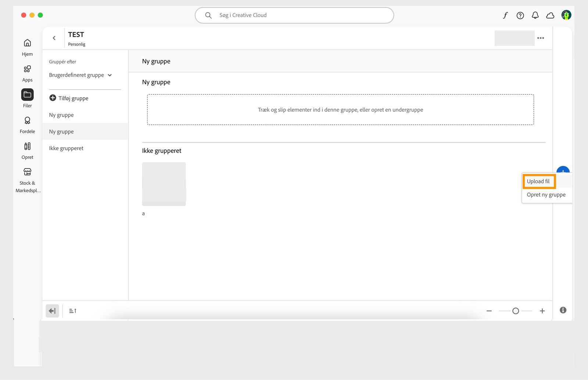Open the Opret create icon
Viewport: 588px width, 380px height.
point(27,146)
